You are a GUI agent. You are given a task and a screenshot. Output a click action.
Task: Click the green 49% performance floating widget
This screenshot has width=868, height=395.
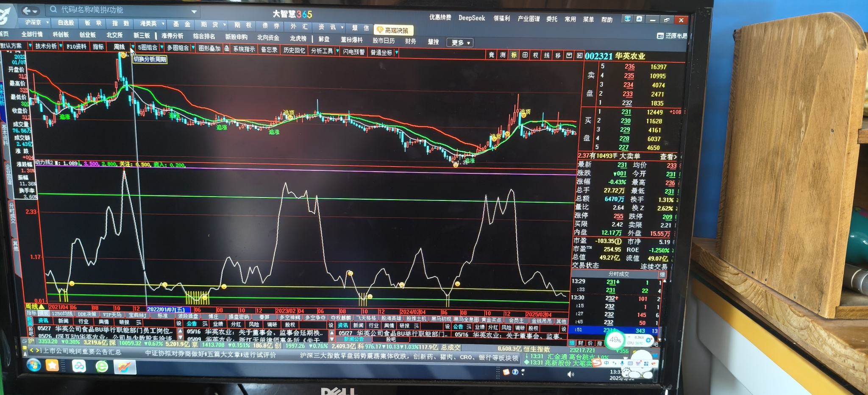click(x=615, y=340)
